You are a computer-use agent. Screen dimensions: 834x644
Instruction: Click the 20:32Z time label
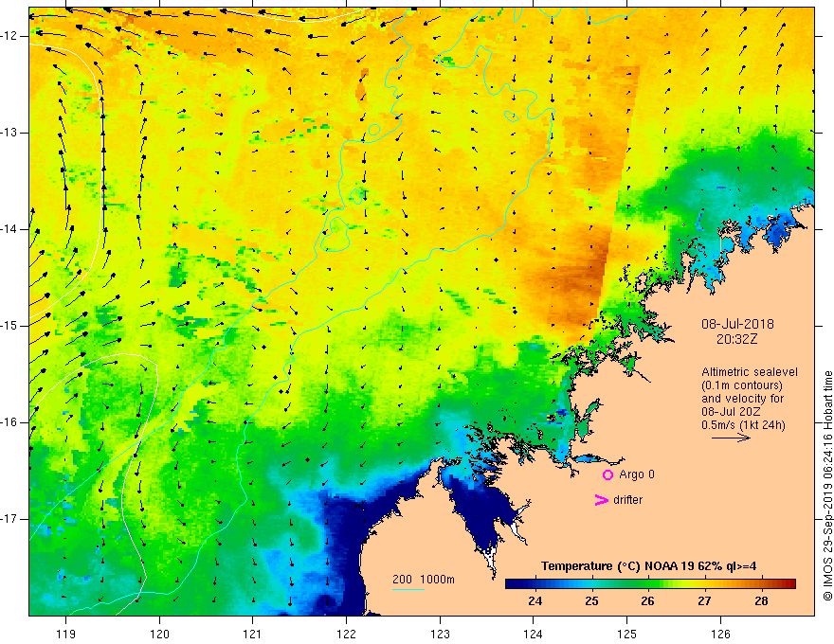tap(736, 339)
